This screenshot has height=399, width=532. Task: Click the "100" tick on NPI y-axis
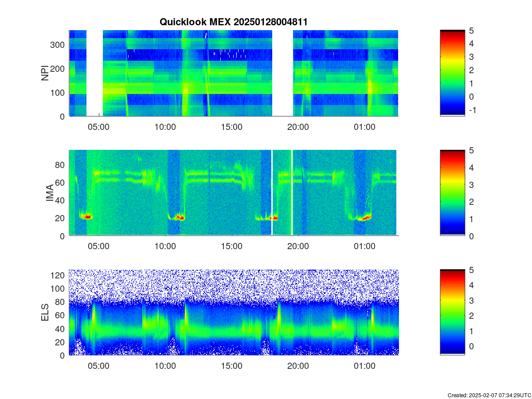click(x=59, y=93)
